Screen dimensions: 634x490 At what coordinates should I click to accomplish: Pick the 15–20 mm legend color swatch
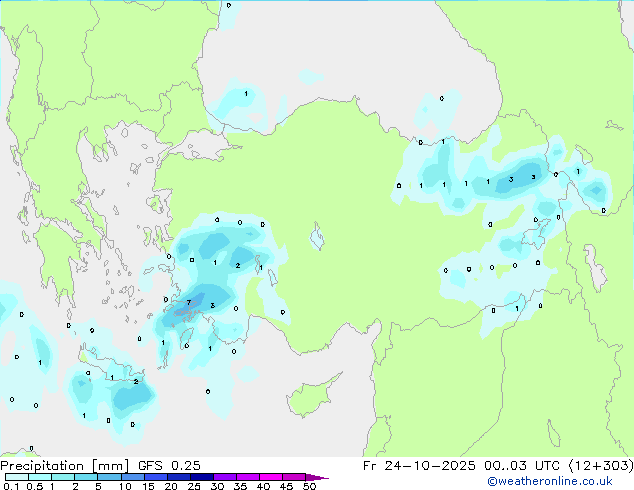(156, 477)
